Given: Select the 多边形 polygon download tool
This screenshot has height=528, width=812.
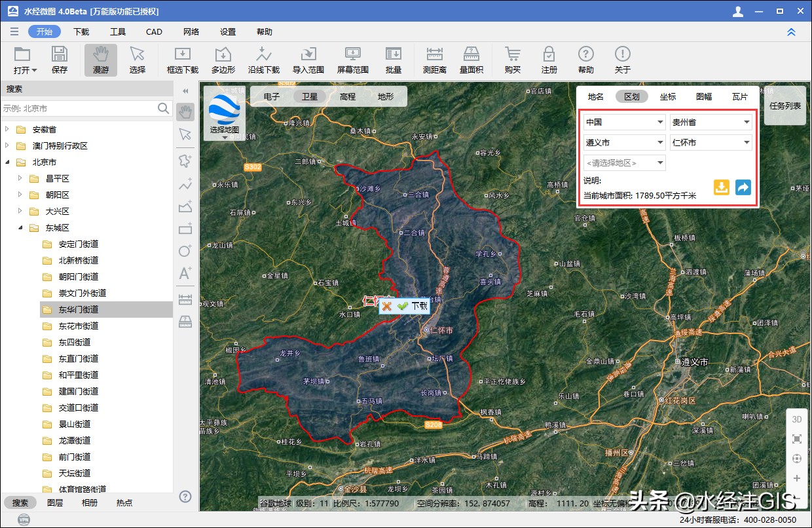Looking at the screenshot, I should 223,55.
